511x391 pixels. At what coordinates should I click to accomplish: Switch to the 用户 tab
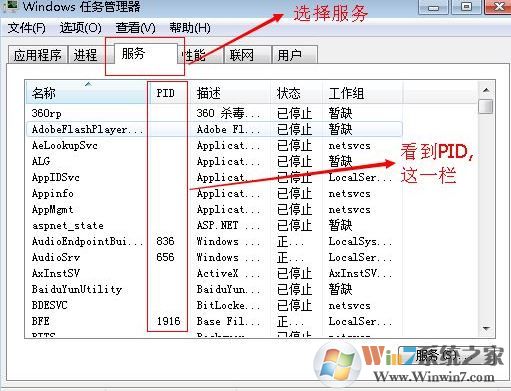pos(295,55)
